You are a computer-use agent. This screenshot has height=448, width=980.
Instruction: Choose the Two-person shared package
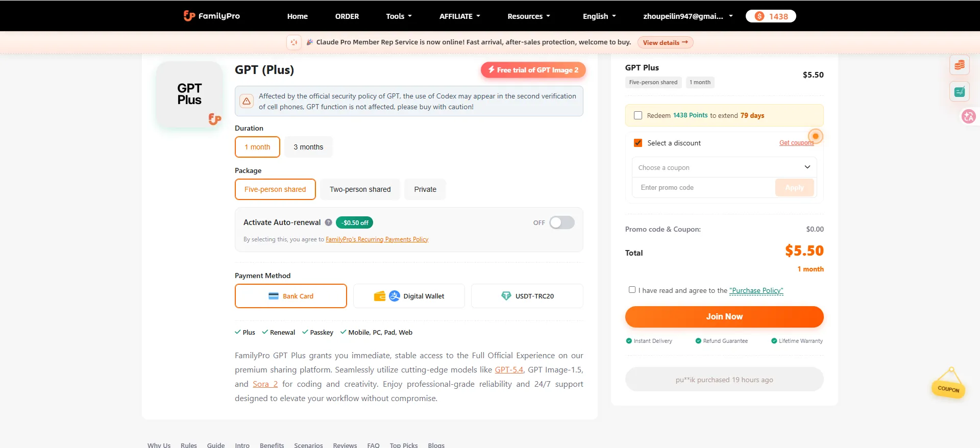pyautogui.click(x=360, y=189)
